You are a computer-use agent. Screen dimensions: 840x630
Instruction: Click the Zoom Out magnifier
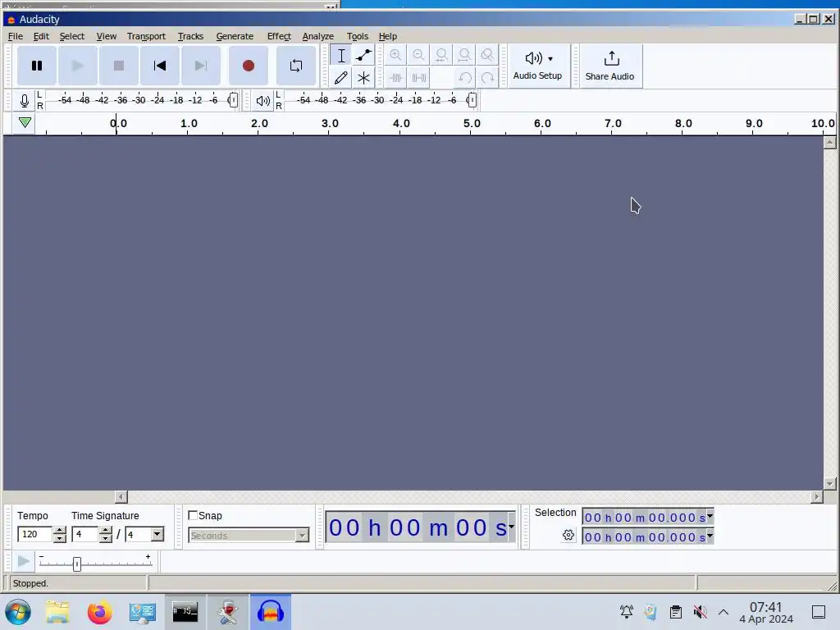coord(418,55)
